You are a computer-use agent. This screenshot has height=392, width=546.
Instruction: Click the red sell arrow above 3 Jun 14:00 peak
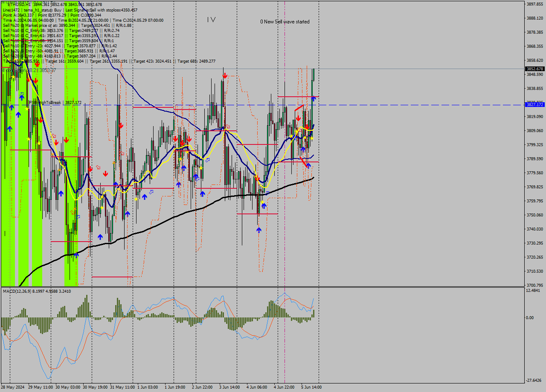[x=224, y=76]
